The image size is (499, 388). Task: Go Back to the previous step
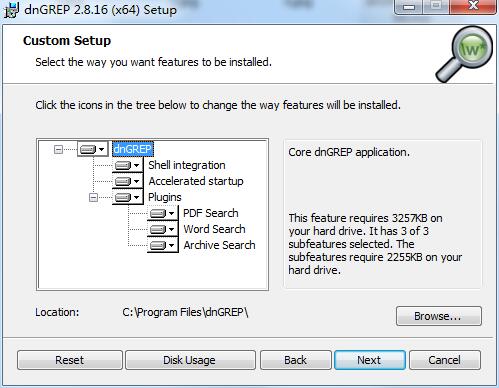click(x=296, y=360)
